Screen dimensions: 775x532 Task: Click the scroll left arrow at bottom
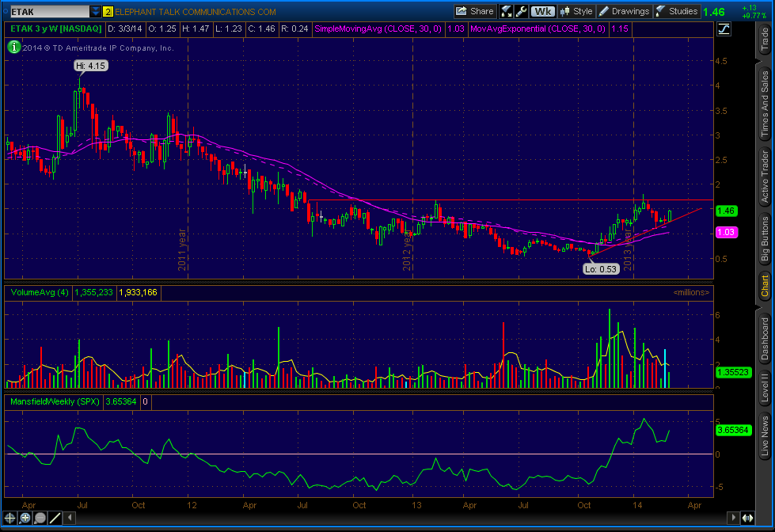(x=70, y=518)
